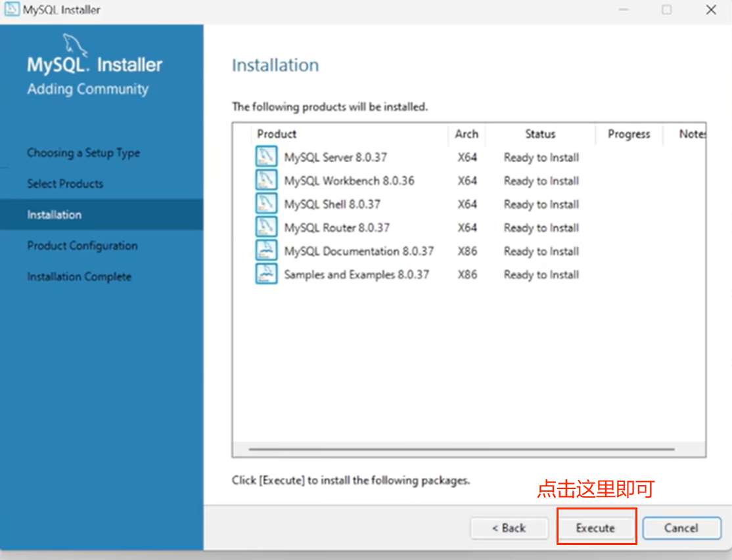Click 'The following products will be installed' text
The image size is (732, 560).
tap(330, 107)
